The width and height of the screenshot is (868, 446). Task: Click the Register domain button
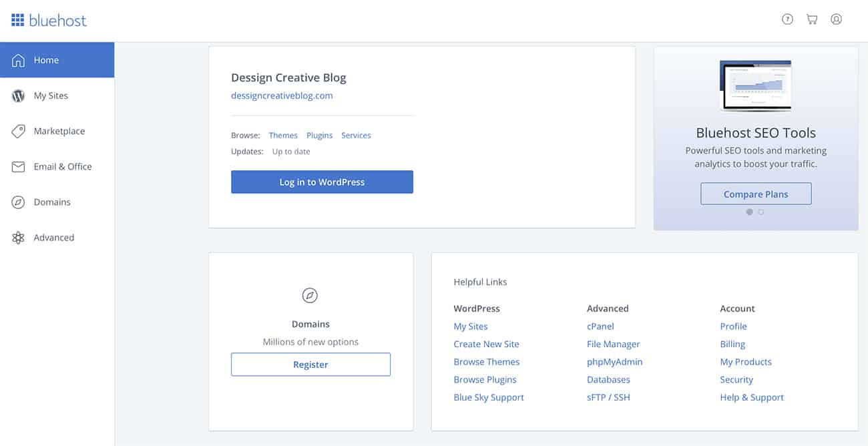tap(310, 365)
